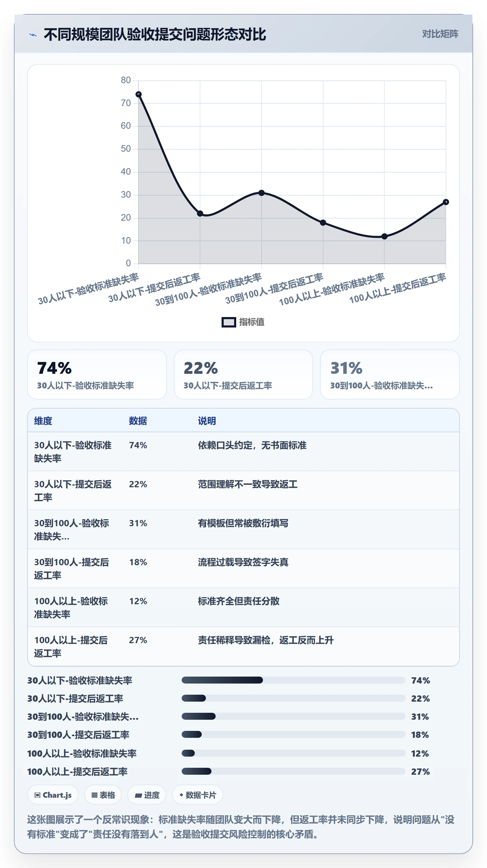Click the 说明 table column header

click(x=207, y=421)
